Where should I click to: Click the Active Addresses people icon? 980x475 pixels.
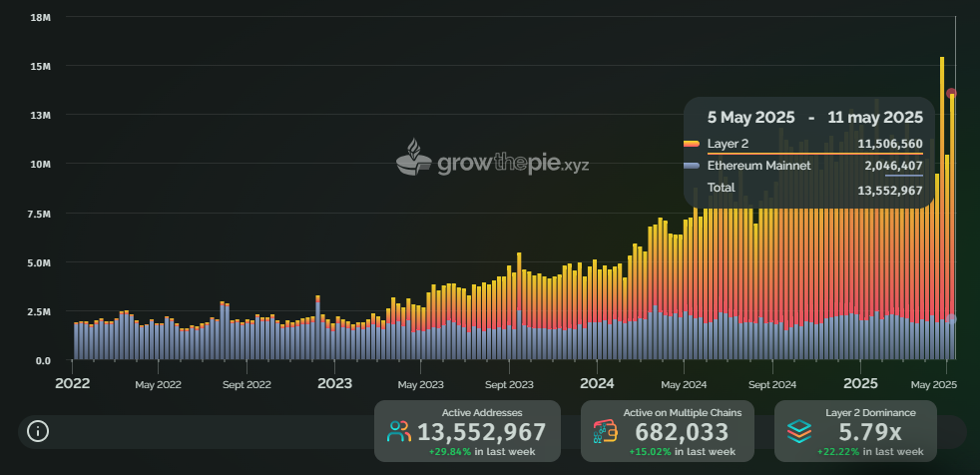pos(399,432)
